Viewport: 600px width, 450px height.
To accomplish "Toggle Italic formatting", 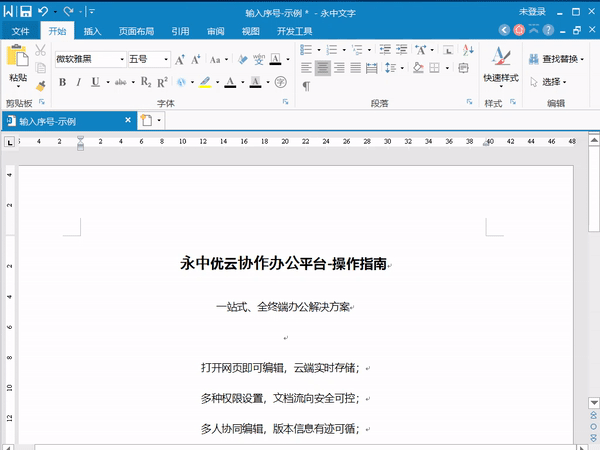I will point(78,82).
